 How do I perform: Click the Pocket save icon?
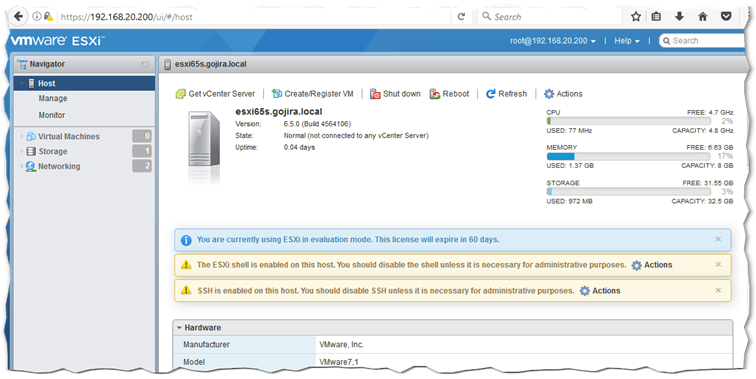coord(726,16)
